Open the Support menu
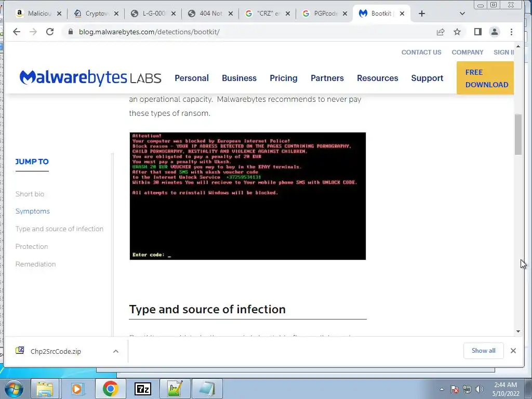Image resolution: width=532 pixels, height=399 pixels. pyautogui.click(x=427, y=78)
